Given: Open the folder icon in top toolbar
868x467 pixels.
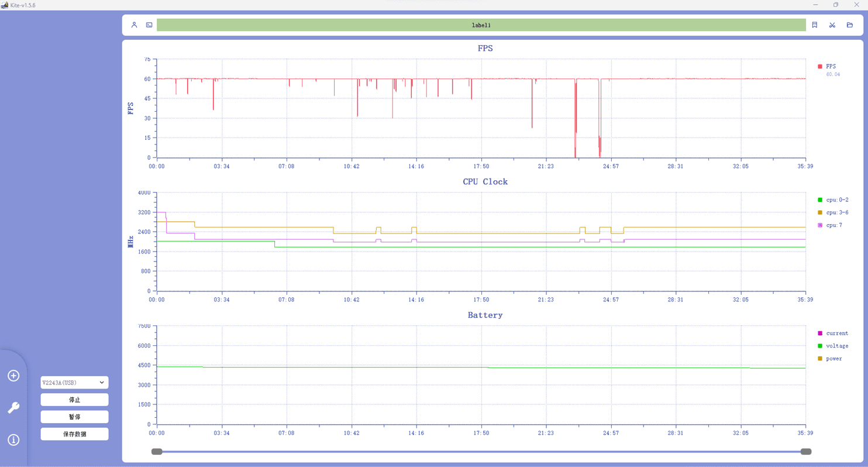Looking at the screenshot, I should click(850, 25).
